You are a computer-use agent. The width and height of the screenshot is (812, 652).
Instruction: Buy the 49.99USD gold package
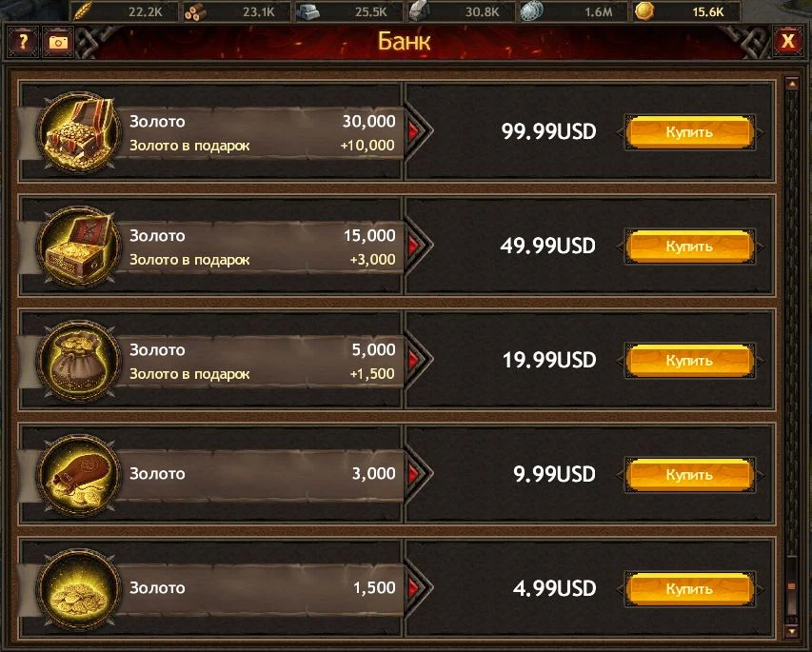(689, 246)
